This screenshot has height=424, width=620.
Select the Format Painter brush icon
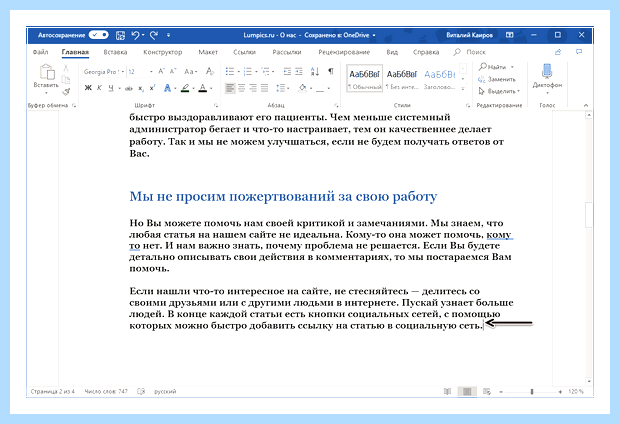click(x=66, y=92)
